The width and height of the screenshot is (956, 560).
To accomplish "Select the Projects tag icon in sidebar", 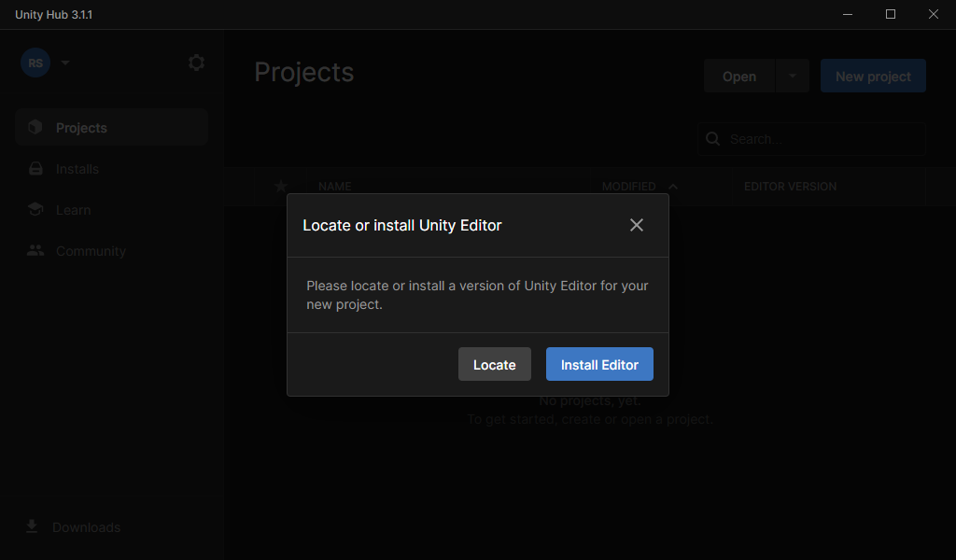I will 35,127.
